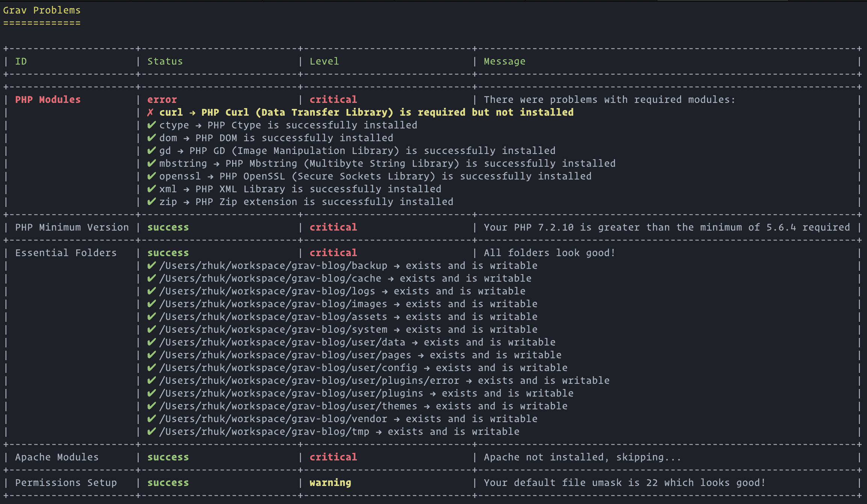Click 'PHP Zip extension is successfully installed' text
This screenshot has width=867, height=504.
324,202
